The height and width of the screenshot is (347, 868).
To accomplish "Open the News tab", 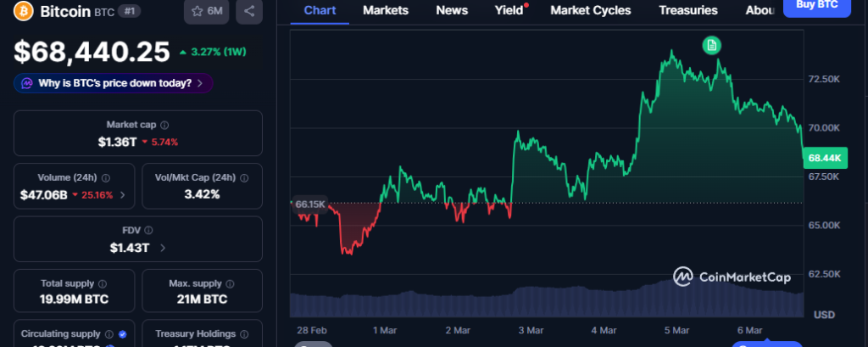I will click(x=451, y=10).
